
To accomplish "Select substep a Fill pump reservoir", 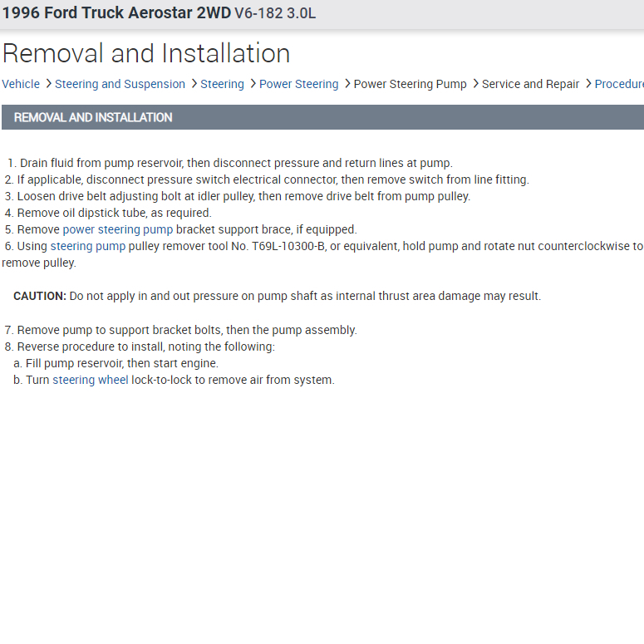I will (116, 363).
